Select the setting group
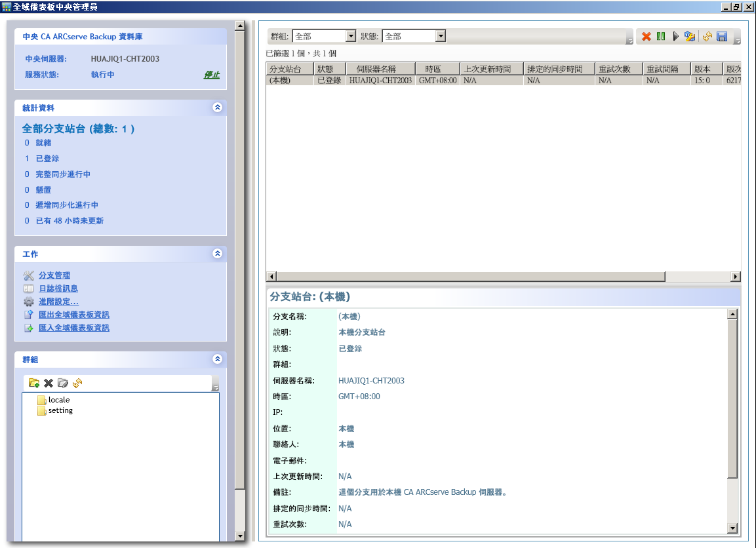This screenshot has width=756, height=548. coord(60,410)
